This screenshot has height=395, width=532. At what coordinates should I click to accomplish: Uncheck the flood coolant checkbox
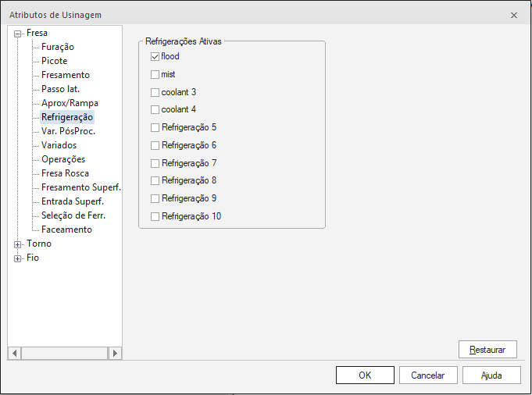pos(155,57)
